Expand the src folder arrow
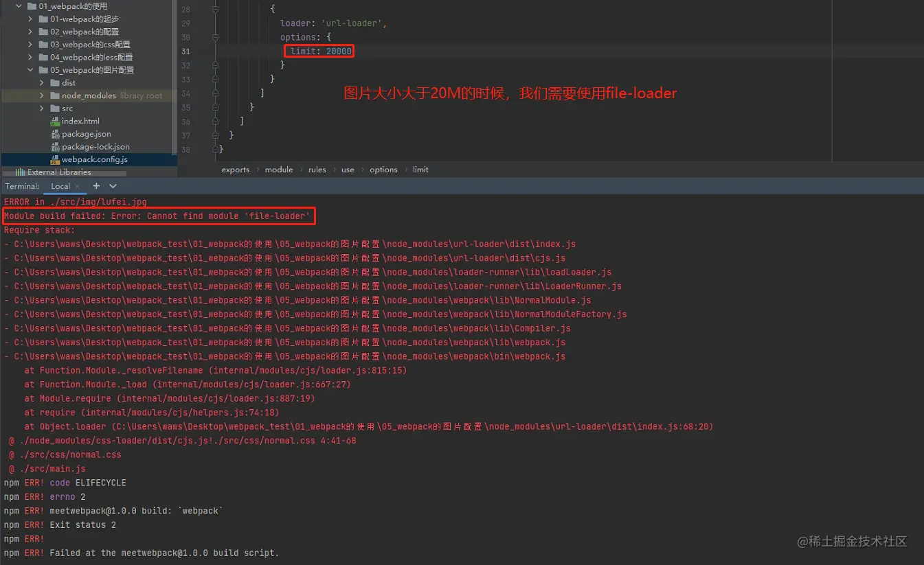 pyautogui.click(x=42, y=108)
